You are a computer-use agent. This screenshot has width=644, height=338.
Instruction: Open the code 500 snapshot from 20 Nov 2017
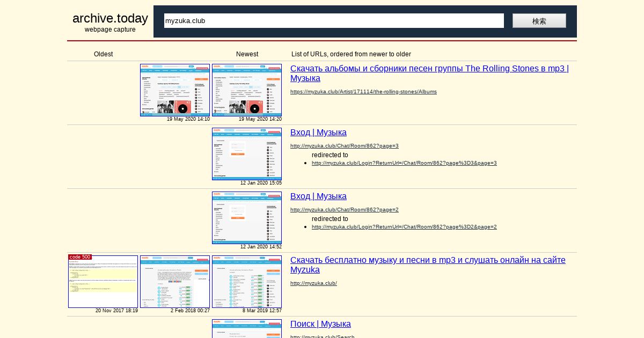(103, 282)
